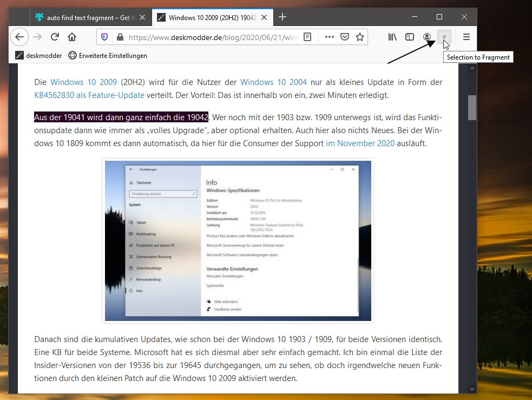This screenshot has width=532, height=400.
Task: Close the Firefox window
Action: tap(464, 17)
